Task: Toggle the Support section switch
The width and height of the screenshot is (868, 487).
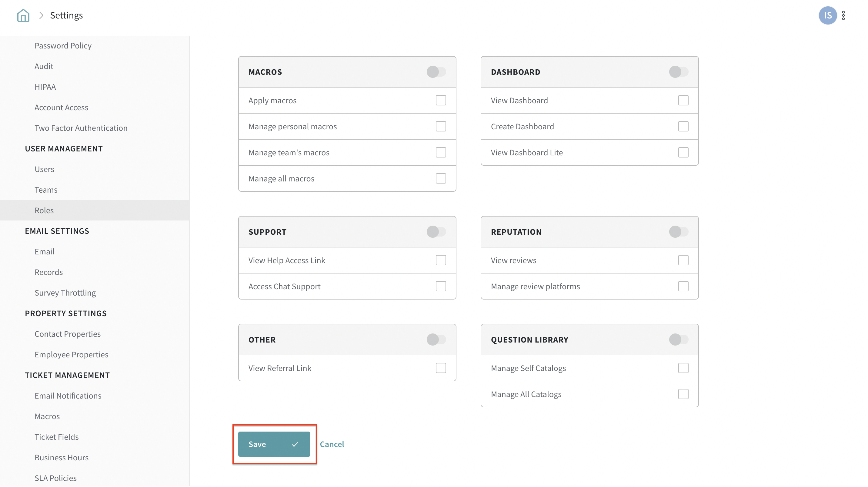Action: [x=436, y=232]
